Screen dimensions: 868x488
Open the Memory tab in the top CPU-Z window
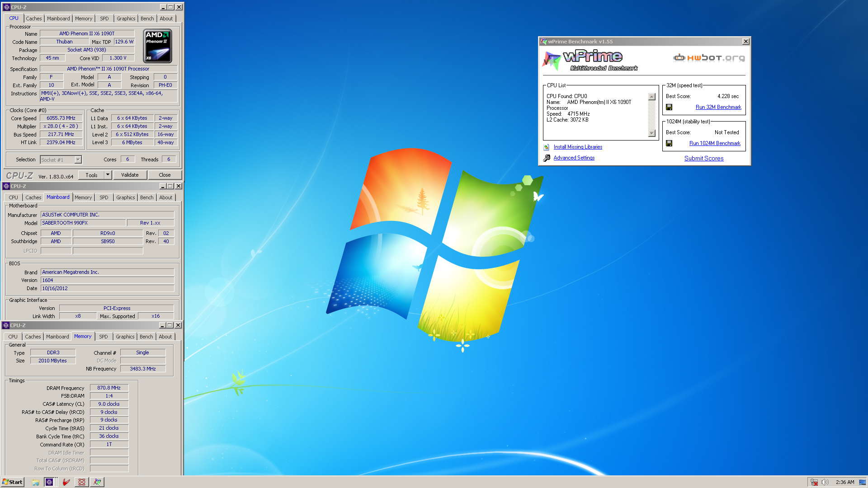[x=84, y=19]
